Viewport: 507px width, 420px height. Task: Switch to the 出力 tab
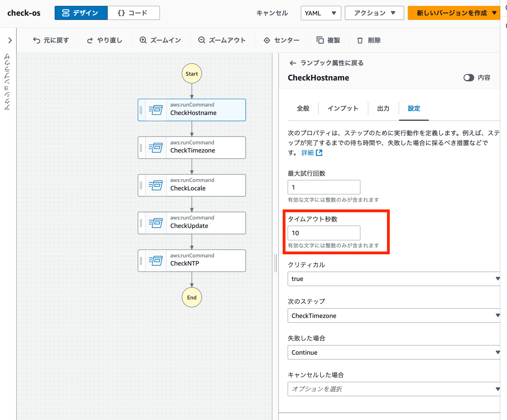(383, 108)
